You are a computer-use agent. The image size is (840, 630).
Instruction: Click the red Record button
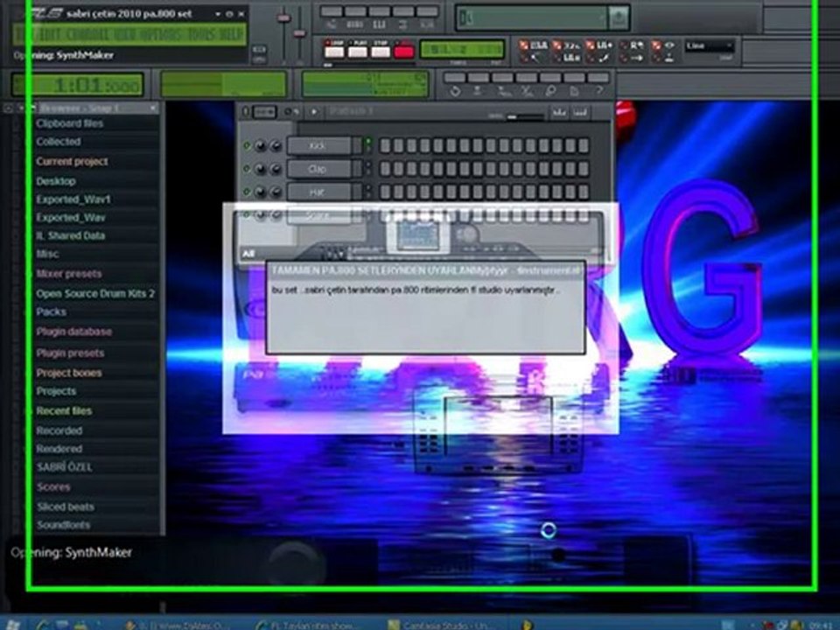[x=404, y=52]
